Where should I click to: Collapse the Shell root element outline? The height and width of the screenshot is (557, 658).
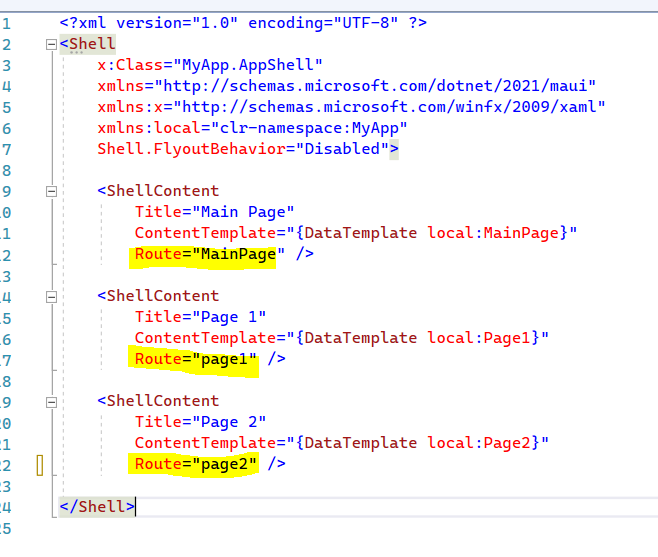click(x=51, y=44)
